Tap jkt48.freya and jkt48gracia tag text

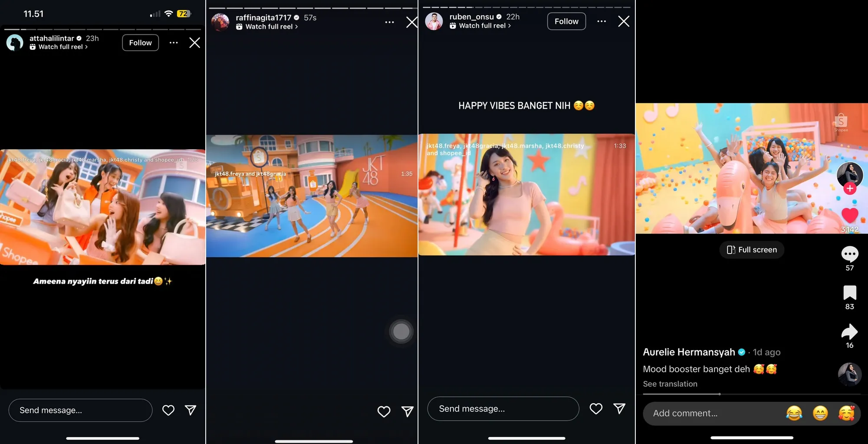(250, 174)
